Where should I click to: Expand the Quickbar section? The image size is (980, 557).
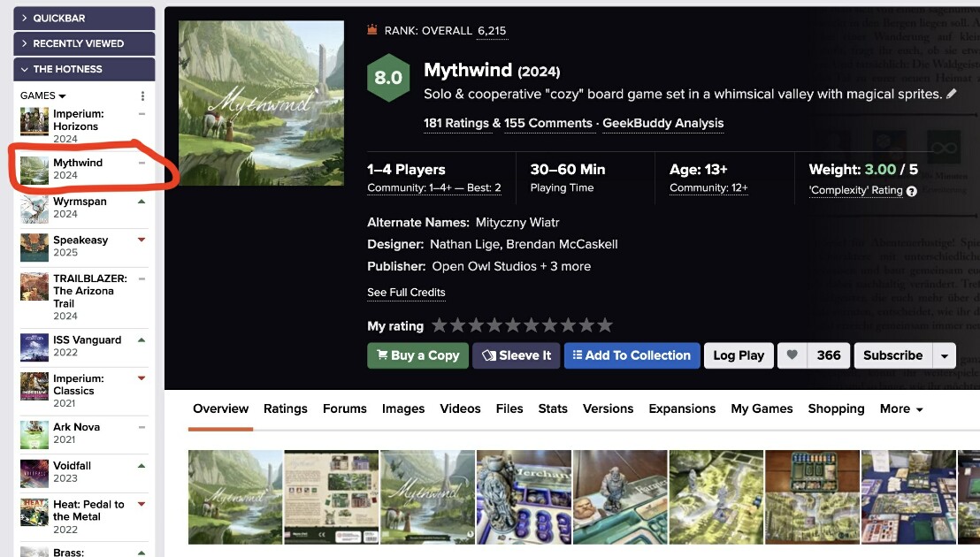tap(84, 18)
